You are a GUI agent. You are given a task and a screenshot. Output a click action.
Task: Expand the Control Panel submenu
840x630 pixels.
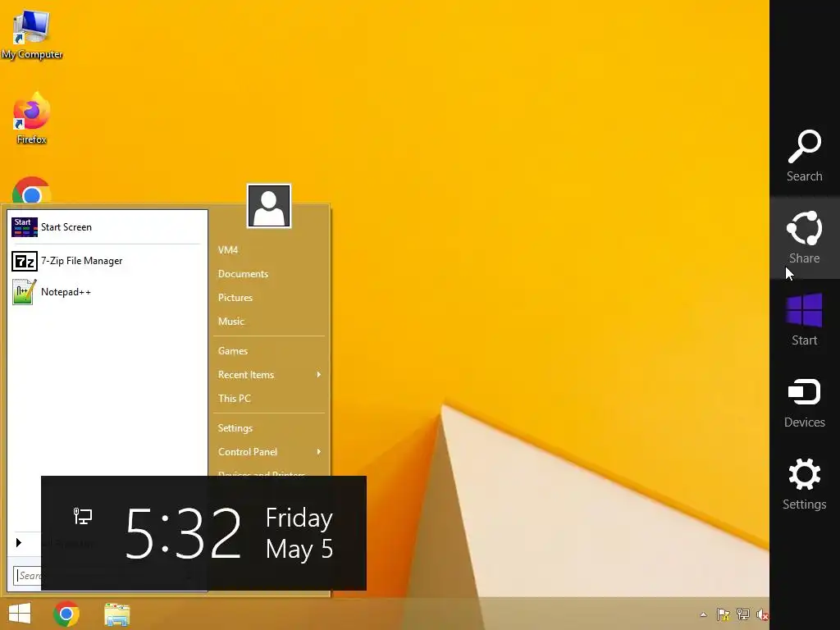[x=269, y=452]
